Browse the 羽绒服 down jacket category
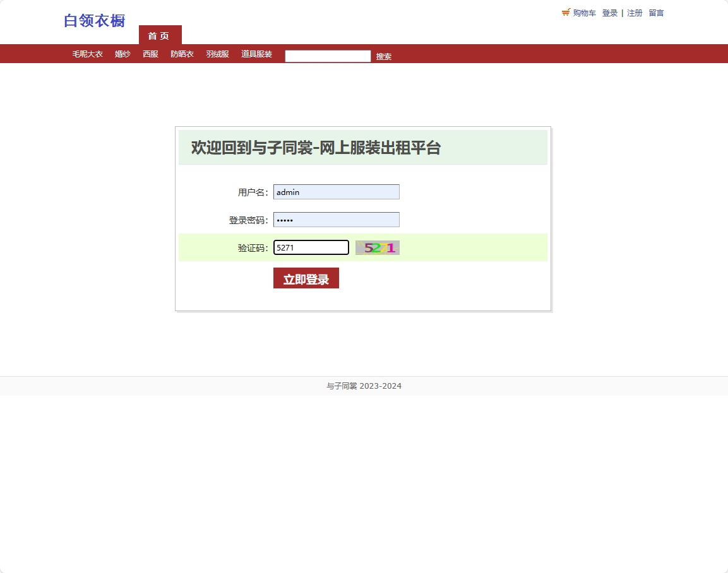Screen dimensions: 728x573 click(x=217, y=54)
